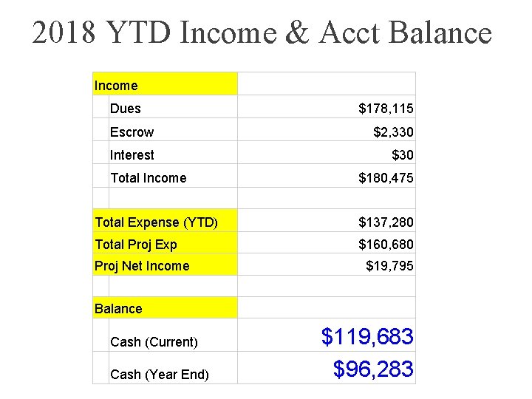Select the $180,475 Total Income value

click(386, 178)
